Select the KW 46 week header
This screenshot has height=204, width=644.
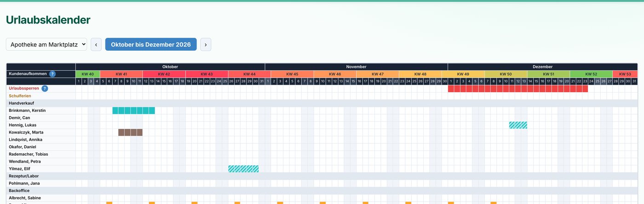[x=335, y=74]
